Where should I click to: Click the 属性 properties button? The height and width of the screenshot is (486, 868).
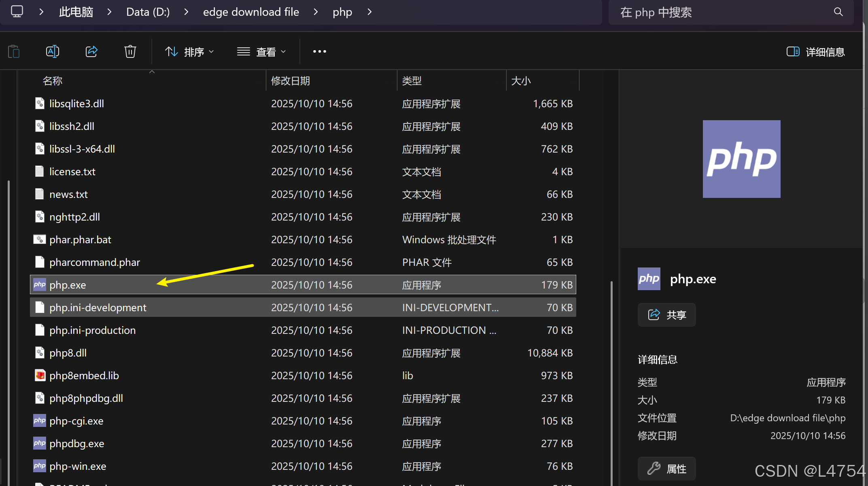[x=666, y=469]
